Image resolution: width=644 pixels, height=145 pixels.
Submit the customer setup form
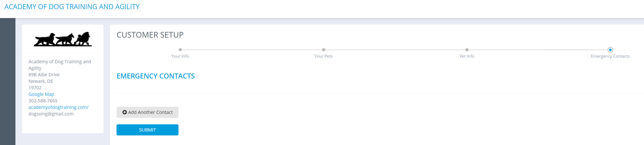point(147,130)
